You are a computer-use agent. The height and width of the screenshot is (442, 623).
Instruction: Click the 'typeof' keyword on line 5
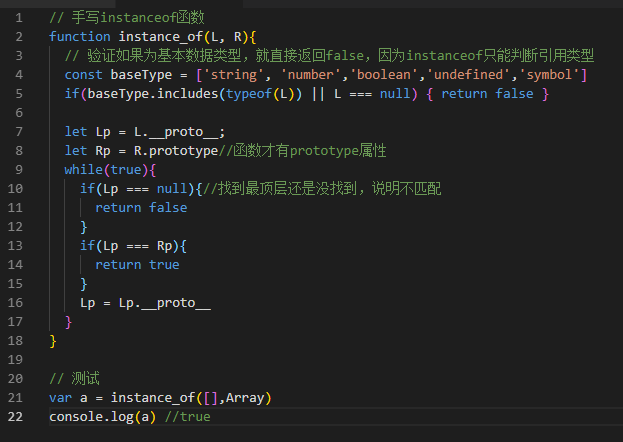coord(249,94)
